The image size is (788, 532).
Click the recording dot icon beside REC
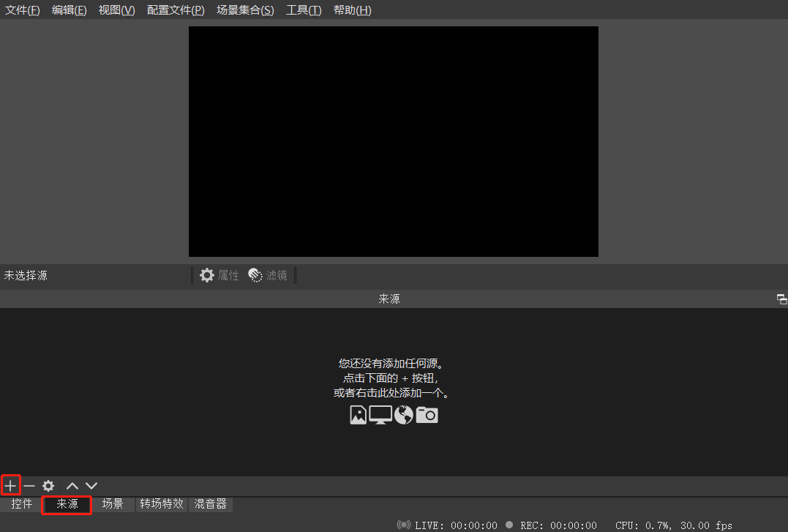coord(509,525)
